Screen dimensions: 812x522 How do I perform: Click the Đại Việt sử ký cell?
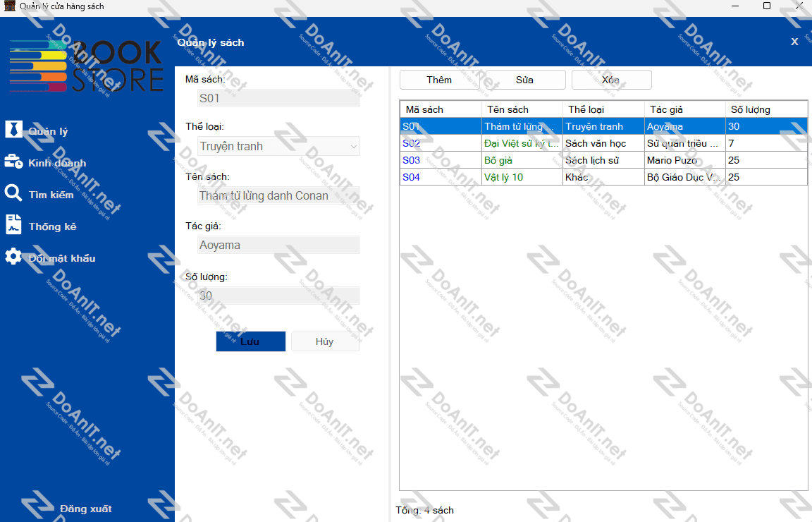tap(522, 143)
